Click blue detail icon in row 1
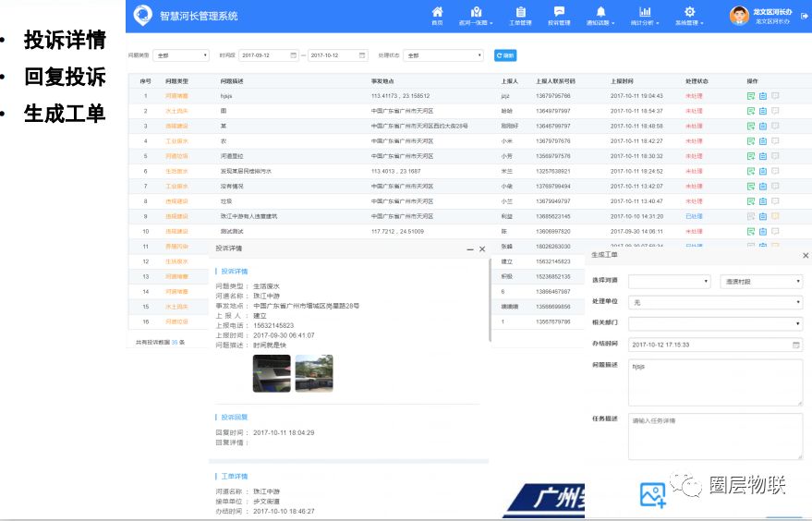 pyautogui.click(x=763, y=96)
